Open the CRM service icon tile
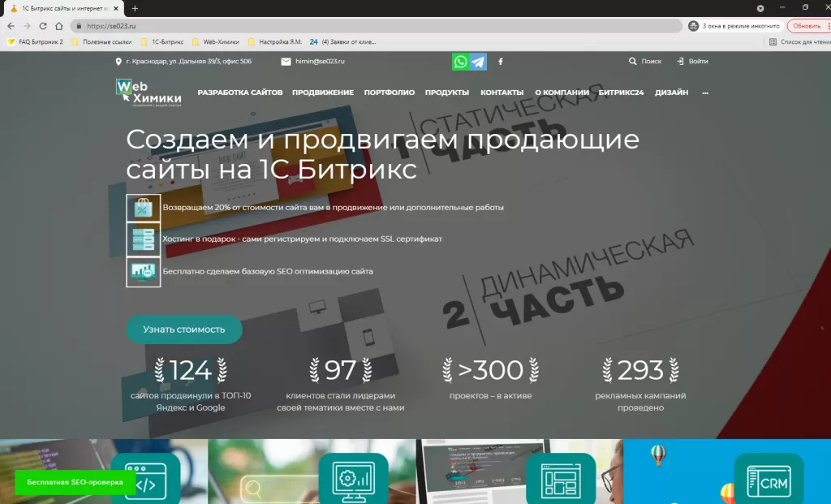 (769, 480)
